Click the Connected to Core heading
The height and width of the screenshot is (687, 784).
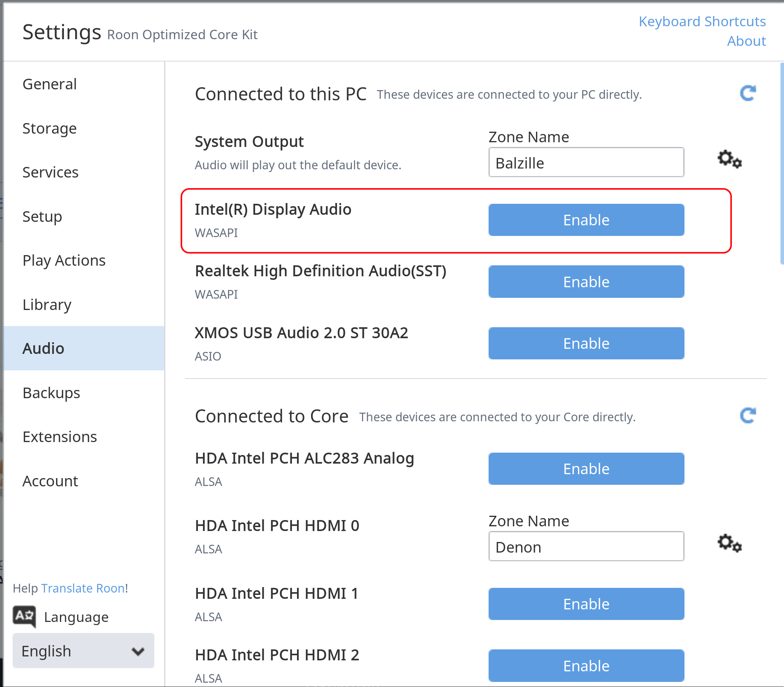[272, 416]
